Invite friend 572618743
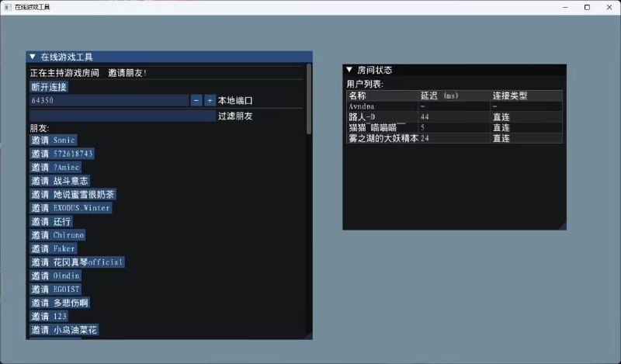The height and width of the screenshot is (364, 621). 62,154
